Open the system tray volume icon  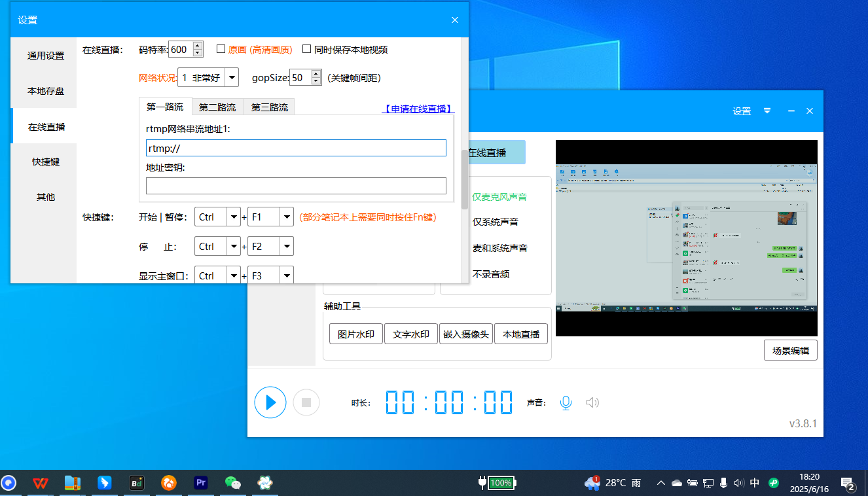[x=739, y=483]
